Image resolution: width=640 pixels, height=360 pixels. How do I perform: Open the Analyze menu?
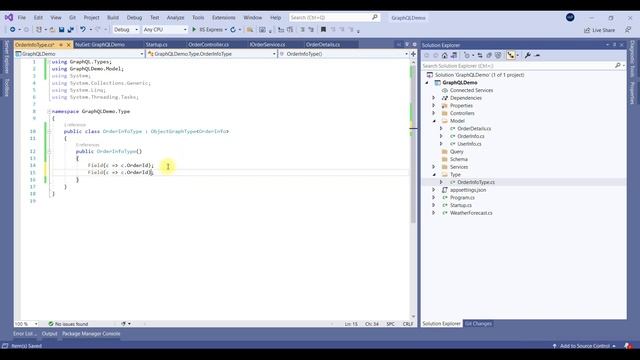pyautogui.click(x=176, y=18)
